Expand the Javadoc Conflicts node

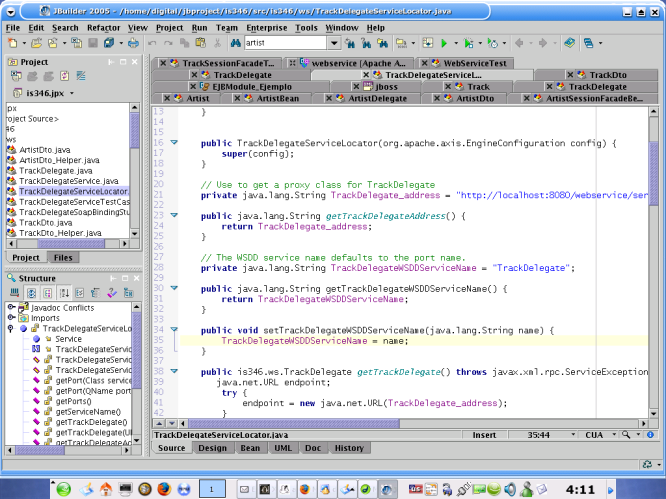click(x=10, y=309)
